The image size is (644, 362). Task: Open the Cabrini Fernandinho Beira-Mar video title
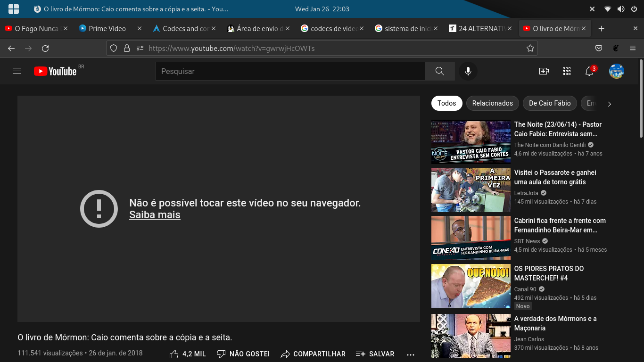560,225
